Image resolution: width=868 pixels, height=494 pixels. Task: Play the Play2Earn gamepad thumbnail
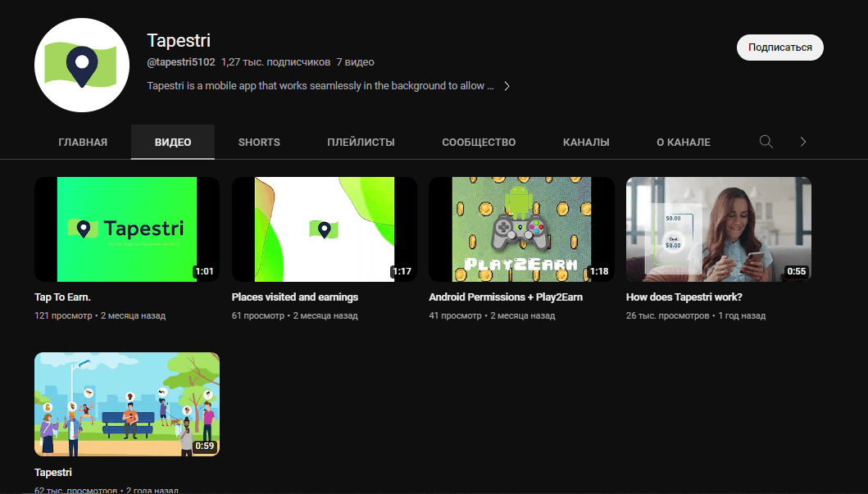(x=521, y=229)
